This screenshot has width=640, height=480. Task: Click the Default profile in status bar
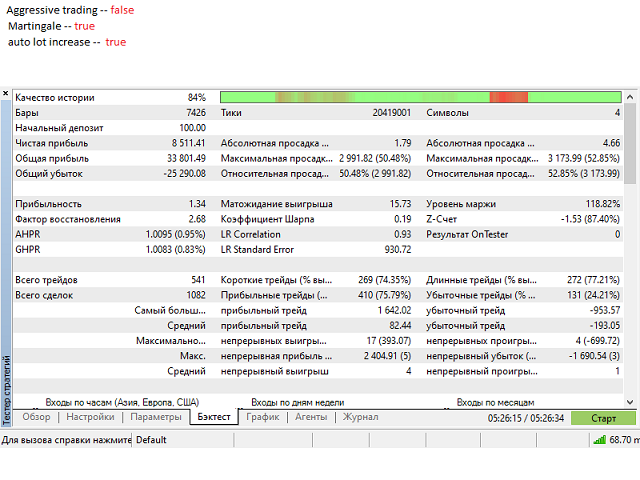pyautogui.click(x=151, y=440)
